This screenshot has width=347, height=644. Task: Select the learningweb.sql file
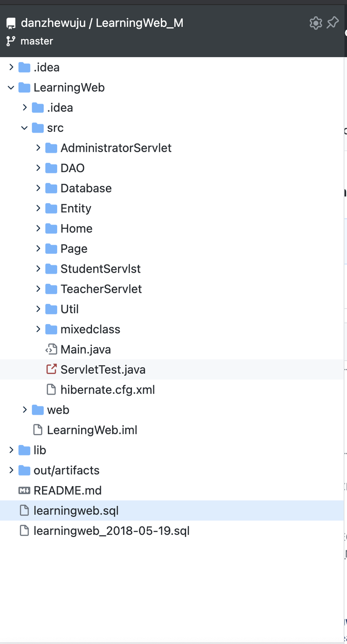pos(173,511)
